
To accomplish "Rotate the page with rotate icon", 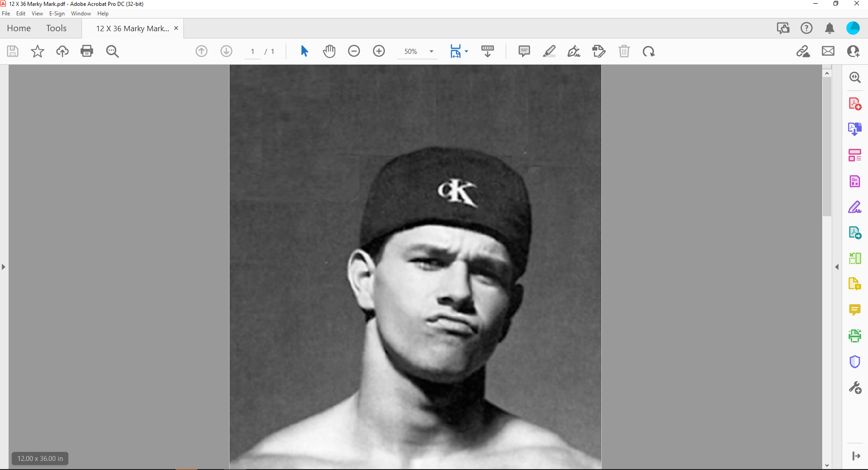I will [648, 51].
